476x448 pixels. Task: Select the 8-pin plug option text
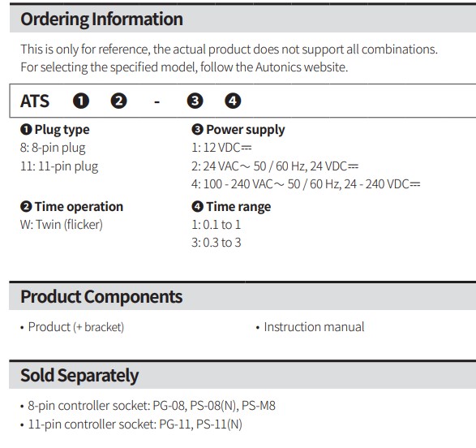[x=53, y=148]
